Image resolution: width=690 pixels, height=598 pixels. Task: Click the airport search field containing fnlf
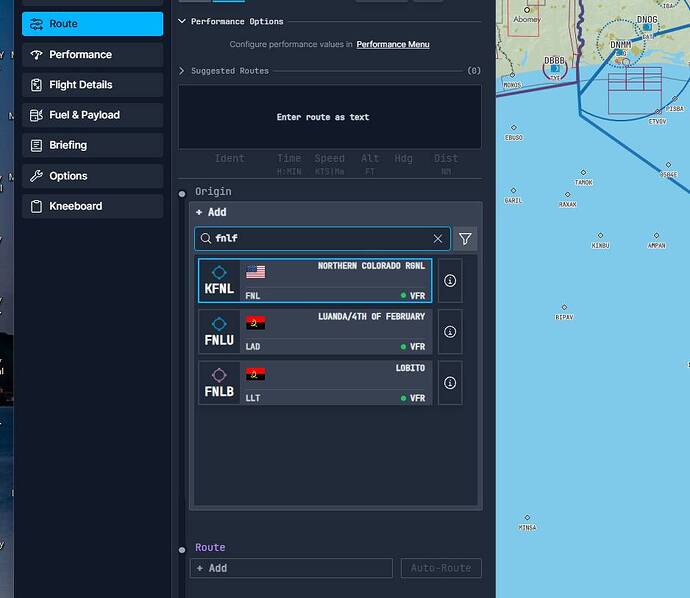(x=322, y=238)
